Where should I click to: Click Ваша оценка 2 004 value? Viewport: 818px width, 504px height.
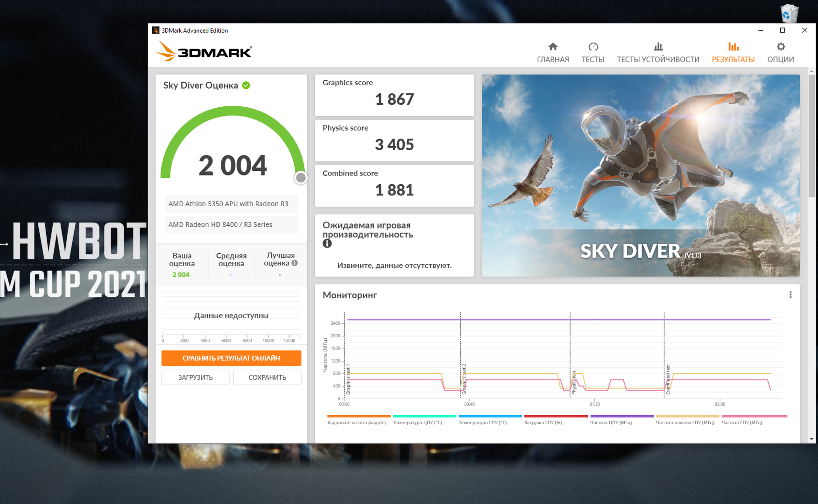(x=181, y=275)
